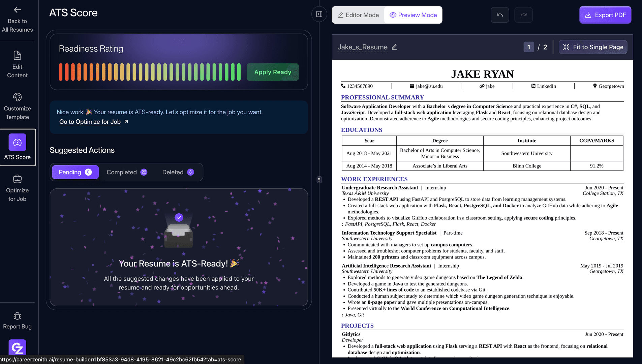
Task: Click the CareerZenith logo icon
Action: point(17,347)
